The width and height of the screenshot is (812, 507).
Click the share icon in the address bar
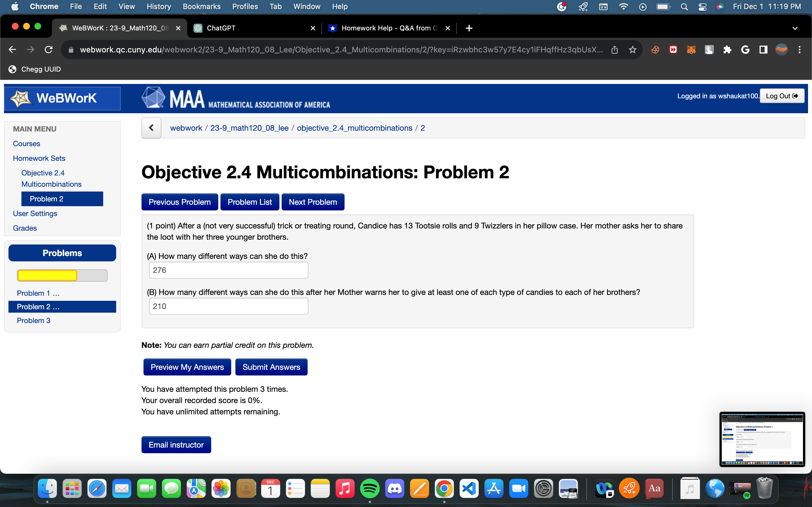point(614,49)
